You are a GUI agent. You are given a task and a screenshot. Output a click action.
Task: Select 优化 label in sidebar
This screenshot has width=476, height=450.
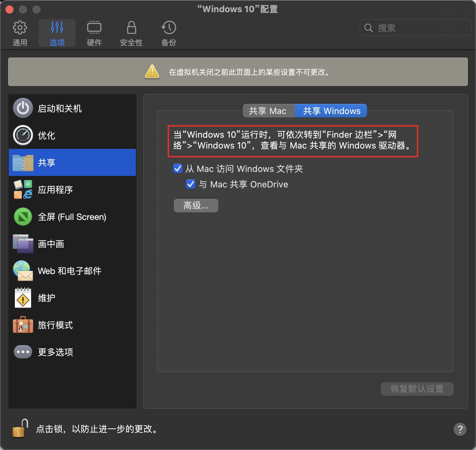pyautogui.click(x=47, y=136)
